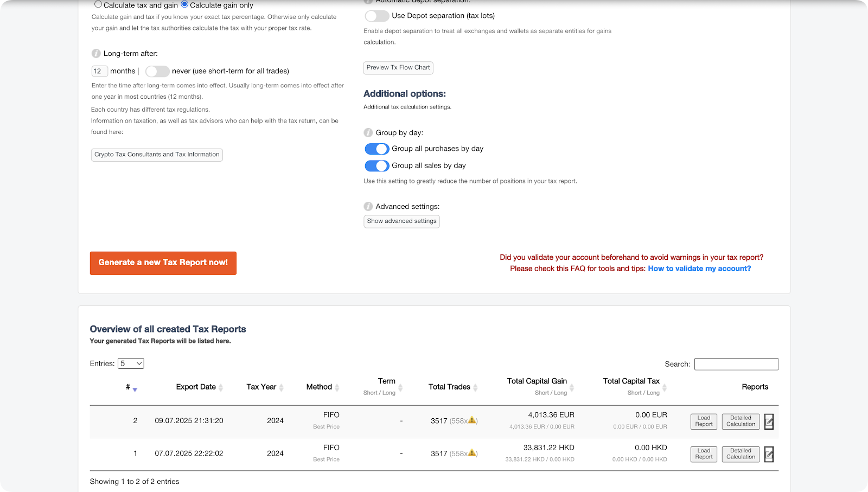868x492 pixels.
Task: Click Generate a new Tax Report now!
Action: point(163,263)
